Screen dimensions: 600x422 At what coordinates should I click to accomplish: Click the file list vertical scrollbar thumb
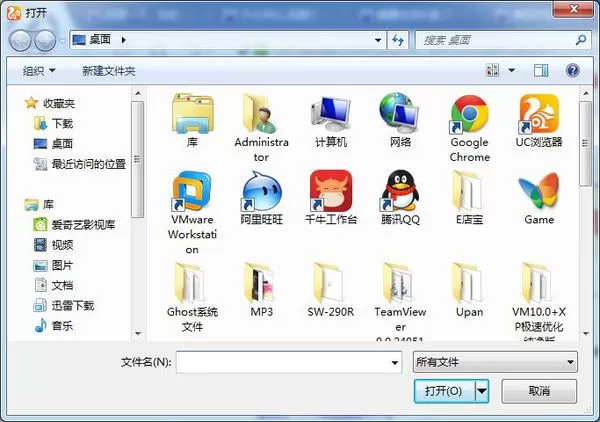(x=585, y=143)
